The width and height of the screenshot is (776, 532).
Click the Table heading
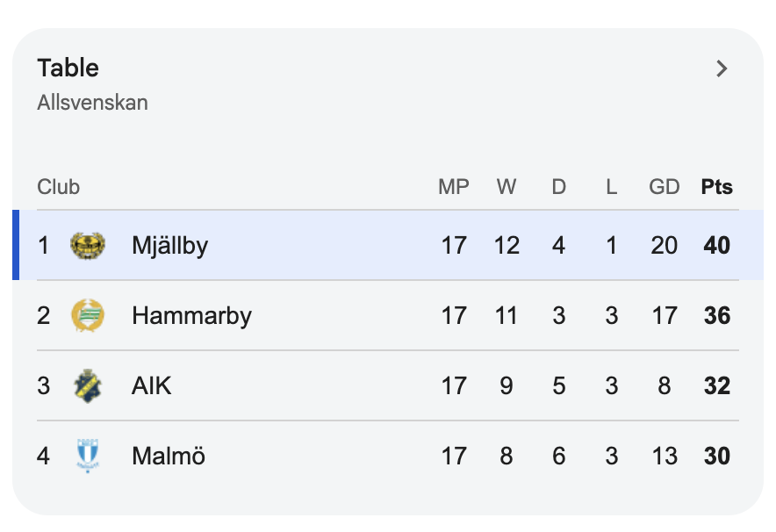[68, 68]
